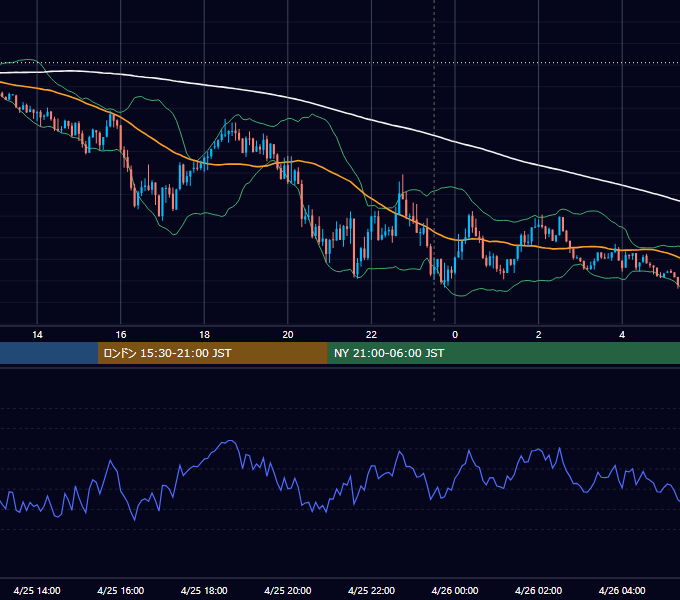Image resolution: width=680 pixels, height=600 pixels.
Task: Click the hour label 20 on the time axis
Action: (288, 335)
